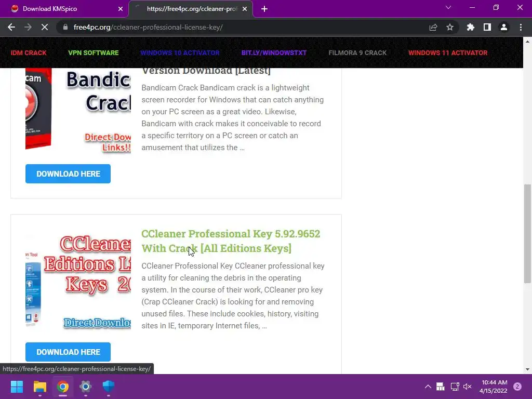The image size is (532, 399).
Task: Open the Chrome profile avatar
Action: pos(504,27)
